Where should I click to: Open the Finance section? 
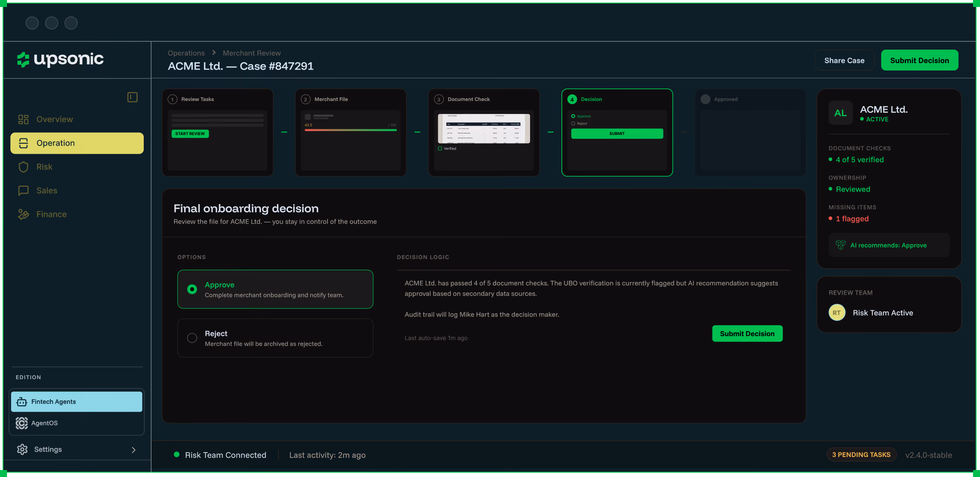[77, 214]
